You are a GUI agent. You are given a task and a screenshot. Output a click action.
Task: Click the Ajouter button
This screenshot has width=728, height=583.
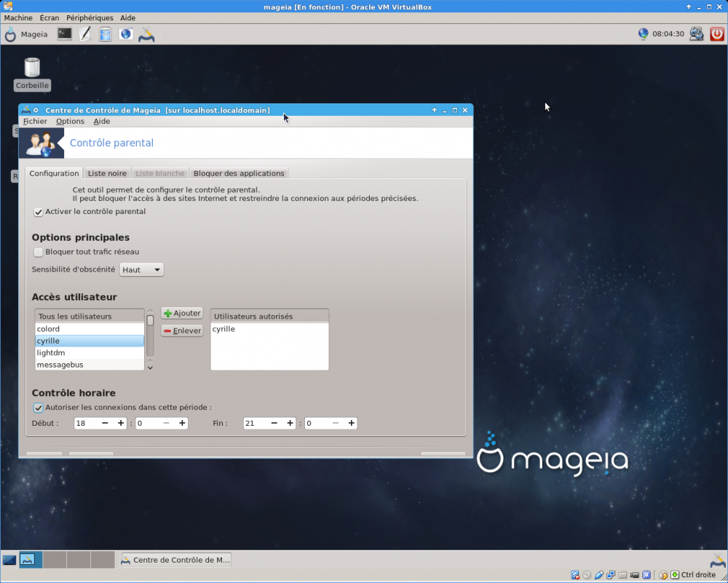tap(182, 313)
